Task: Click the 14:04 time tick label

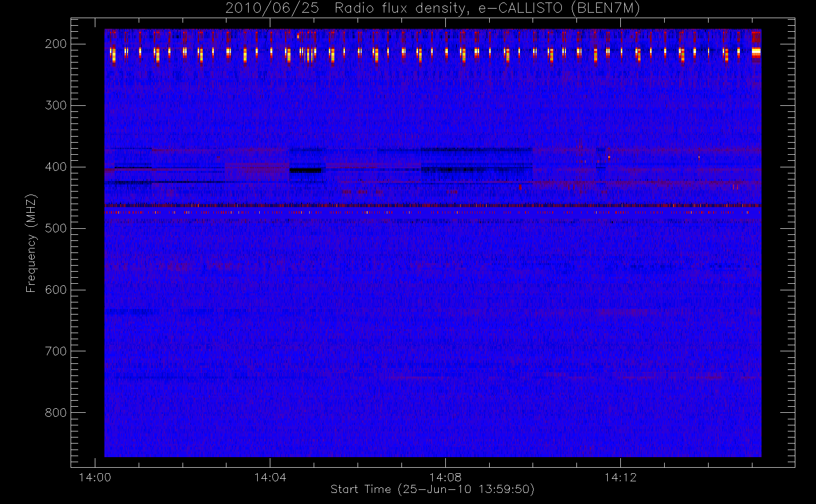Action: (270, 477)
